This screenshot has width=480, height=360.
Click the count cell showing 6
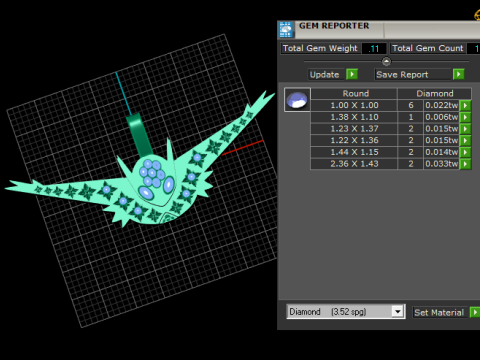coord(411,105)
